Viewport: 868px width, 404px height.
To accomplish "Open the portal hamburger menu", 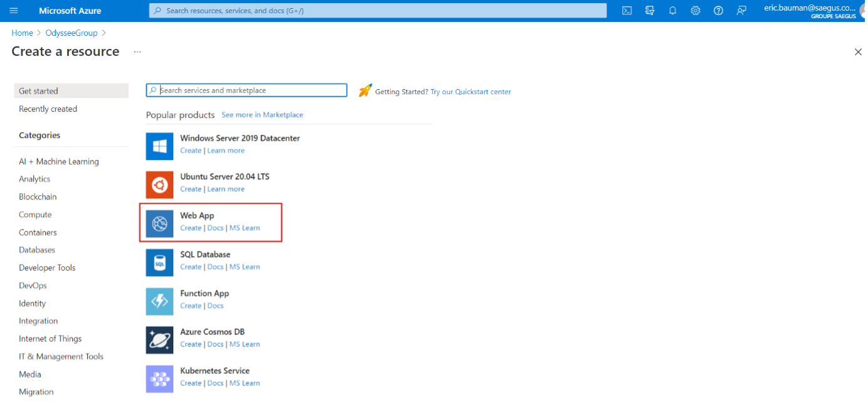I will 14,11.
